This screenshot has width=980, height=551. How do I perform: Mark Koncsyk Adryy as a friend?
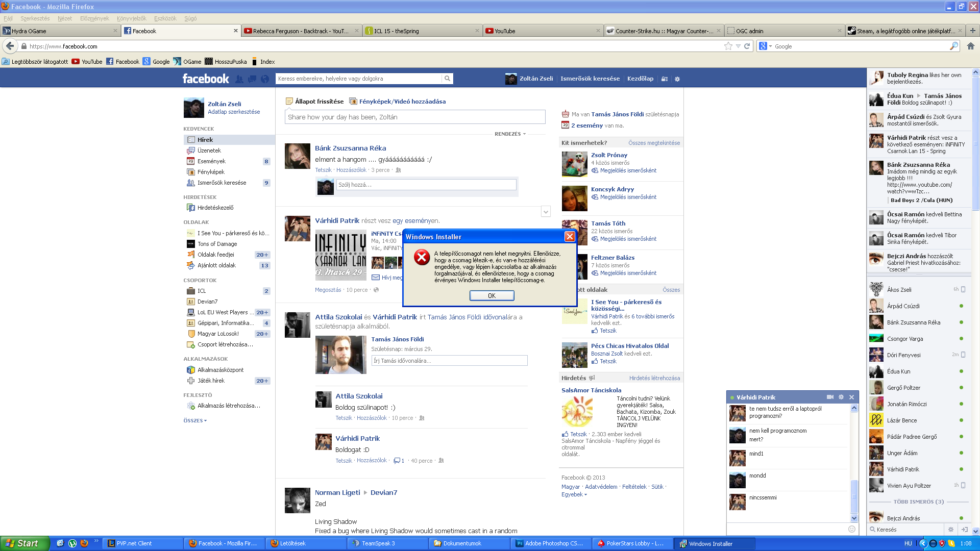(624, 197)
